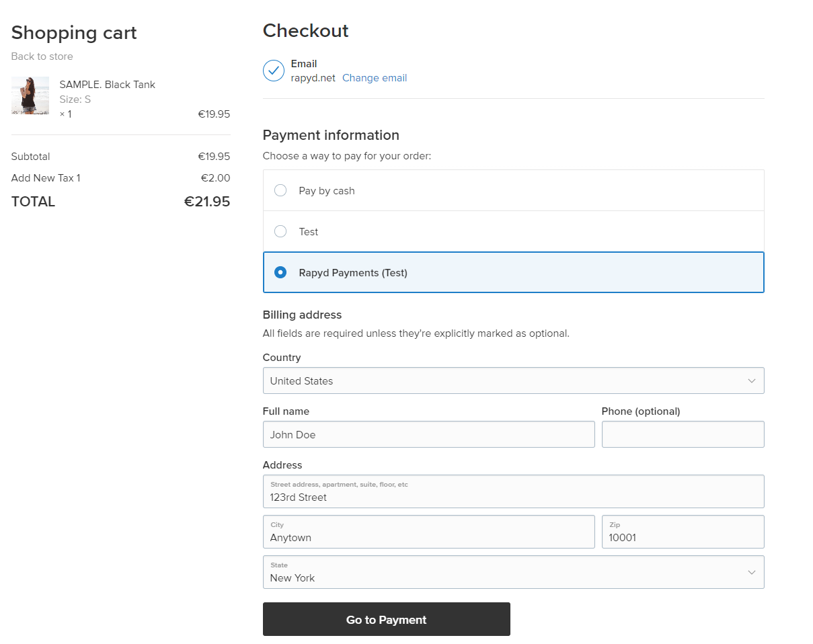This screenshot has height=644, width=813.
Task: Focus the empty Phone (optional) field
Action: 683,434
